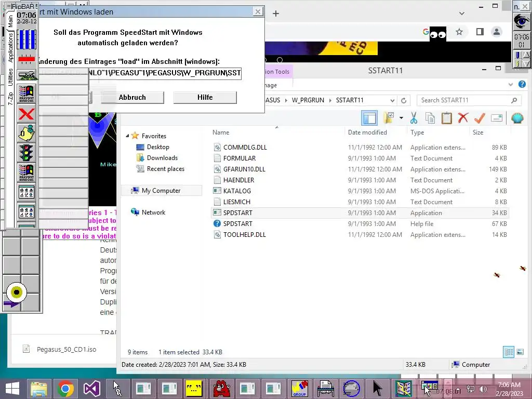Click the Cut scissors icon in Explorer toolbar
532x399 pixels.
point(414,118)
